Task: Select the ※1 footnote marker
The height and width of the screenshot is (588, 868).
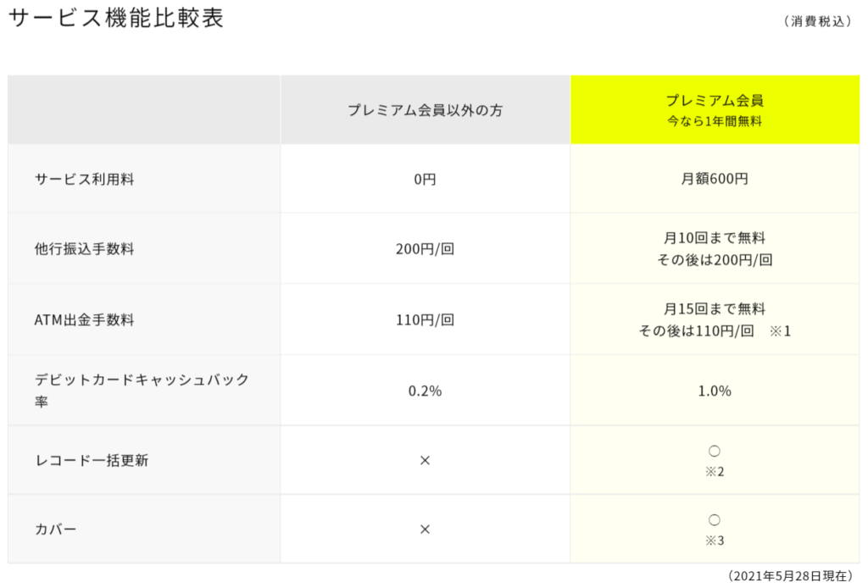Action: point(780,331)
